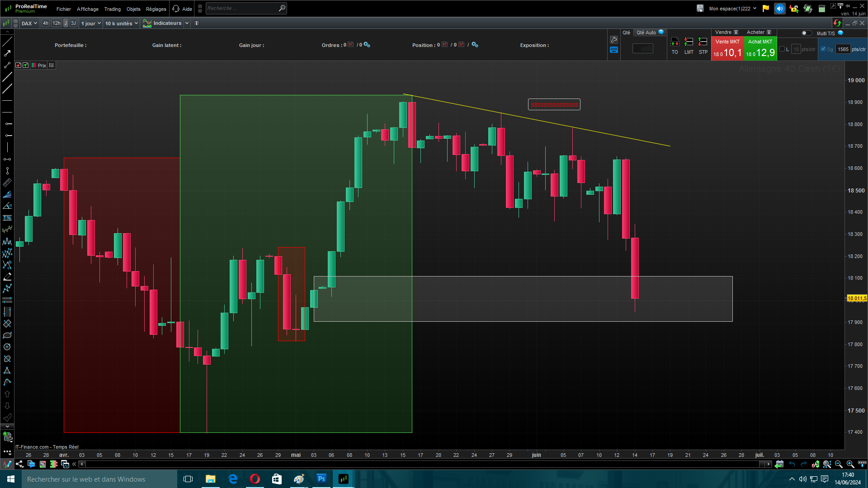Click the share icon in bottom toolbar
The image size is (868, 488).
click(19, 464)
